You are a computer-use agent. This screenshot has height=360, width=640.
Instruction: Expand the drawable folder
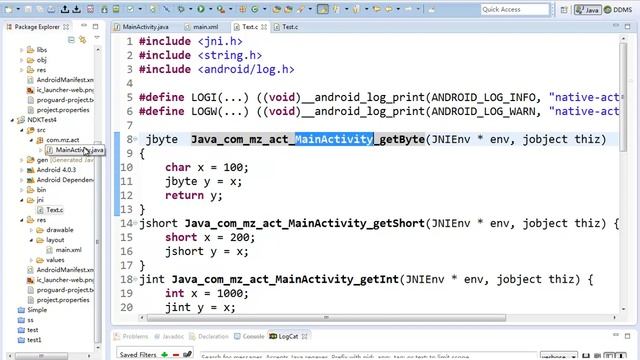pyautogui.click(x=31, y=230)
